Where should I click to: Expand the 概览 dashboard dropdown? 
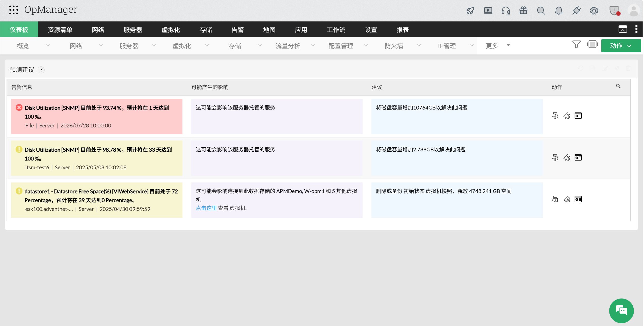[x=48, y=46]
